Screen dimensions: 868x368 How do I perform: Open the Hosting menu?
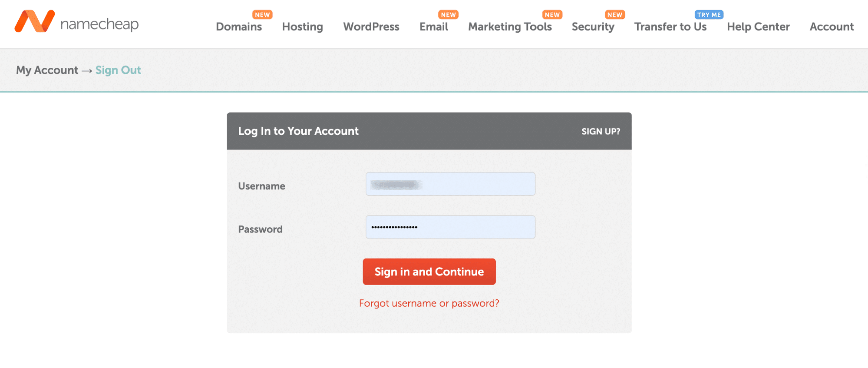tap(302, 27)
